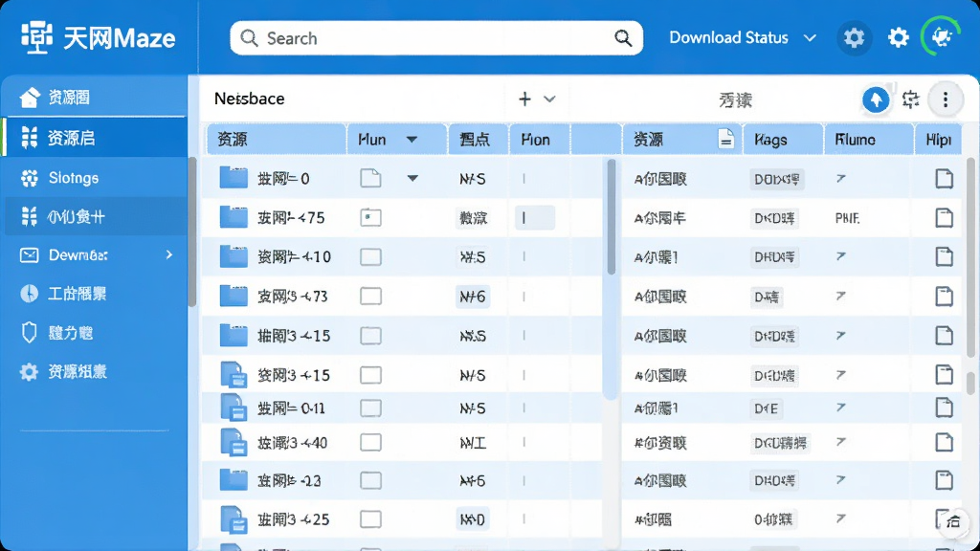Open the white gear settings icon in header
980x551 pixels.
pos(898,38)
